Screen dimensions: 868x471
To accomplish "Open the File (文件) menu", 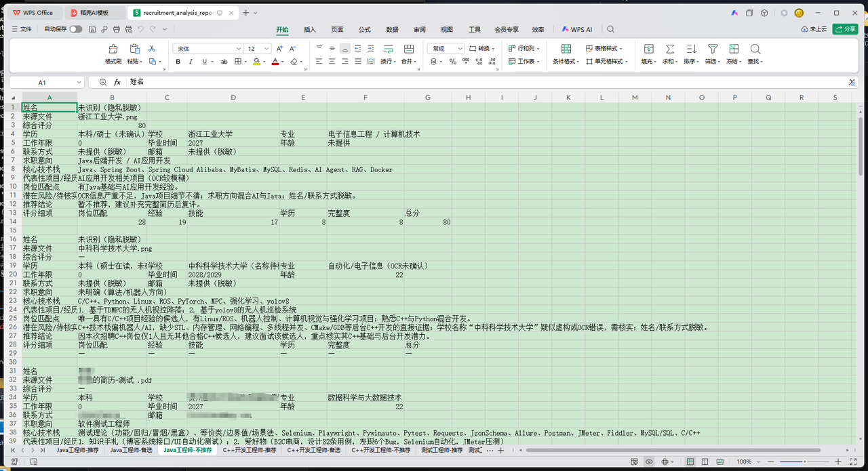I will (22, 30).
